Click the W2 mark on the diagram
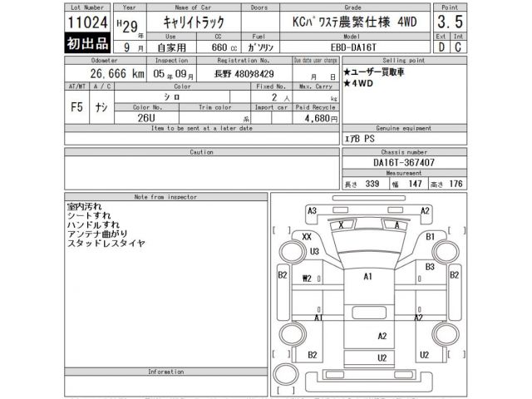The height and width of the screenshot is (399, 532). point(307,278)
